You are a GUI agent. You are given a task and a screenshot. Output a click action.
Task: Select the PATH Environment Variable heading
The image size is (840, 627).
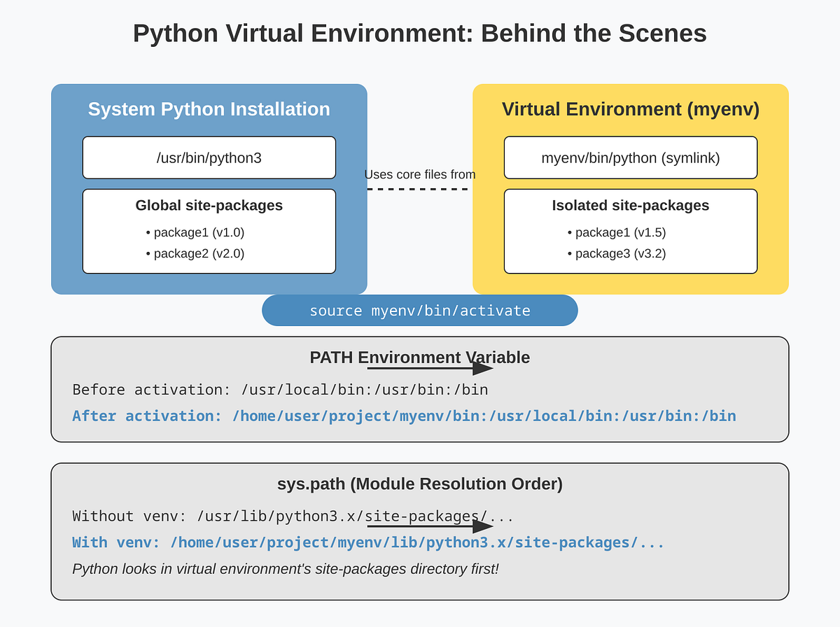point(419,357)
